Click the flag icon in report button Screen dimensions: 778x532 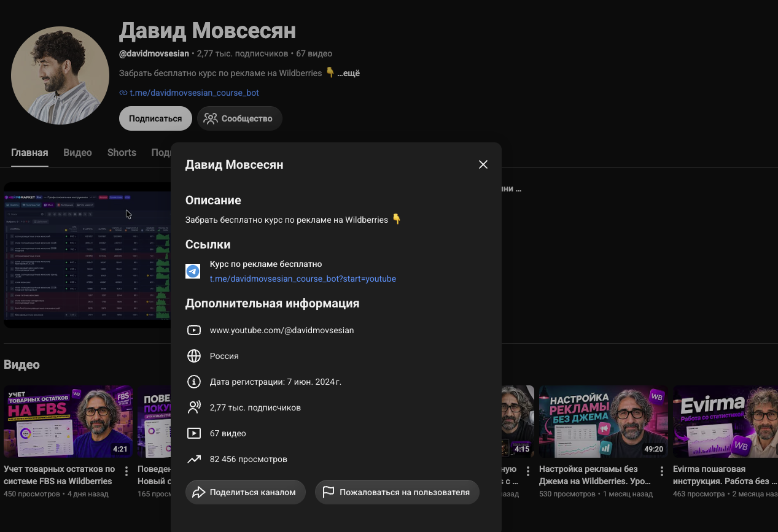pyautogui.click(x=329, y=492)
